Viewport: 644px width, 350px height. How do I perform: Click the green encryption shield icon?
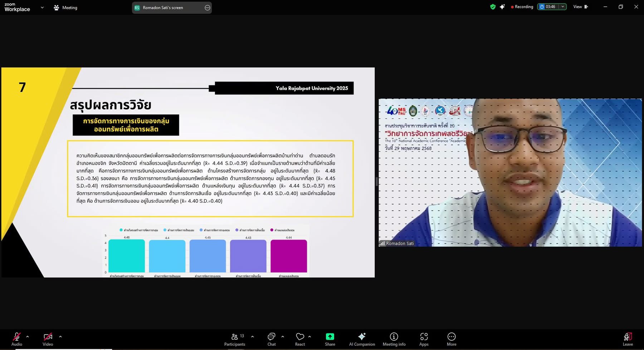click(493, 7)
